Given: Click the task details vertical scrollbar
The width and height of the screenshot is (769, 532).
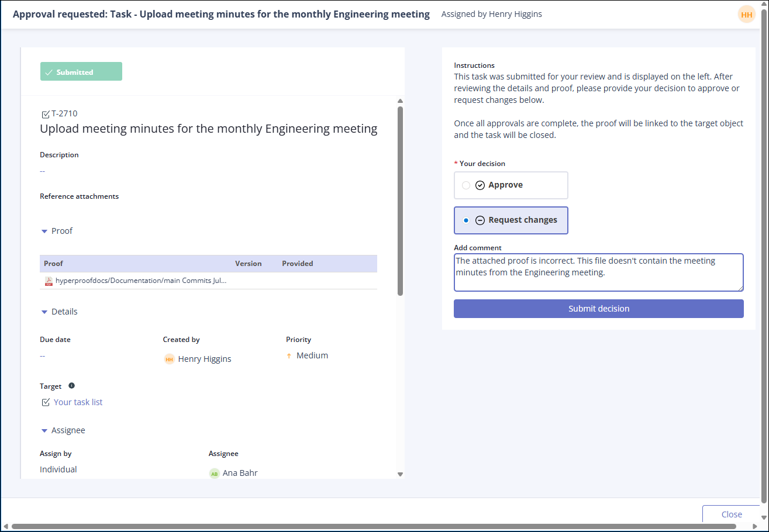Looking at the screenshot, I should (x=400, y=200).
